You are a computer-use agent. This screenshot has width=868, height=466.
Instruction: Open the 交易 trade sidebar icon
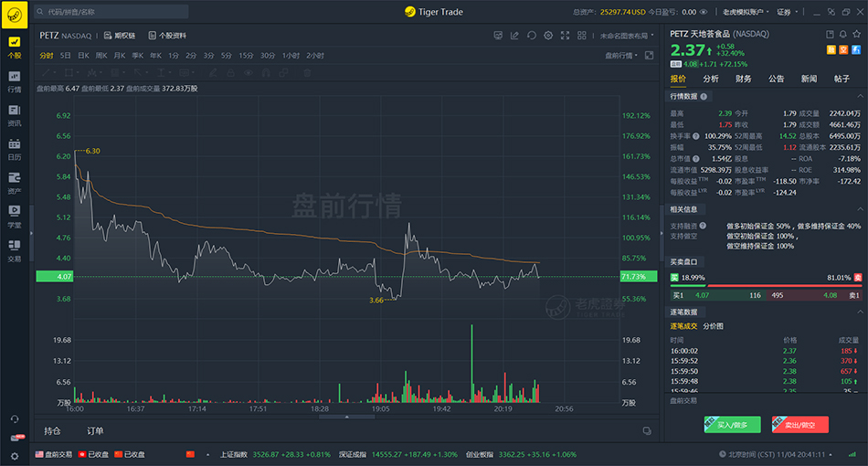point(15,250)
